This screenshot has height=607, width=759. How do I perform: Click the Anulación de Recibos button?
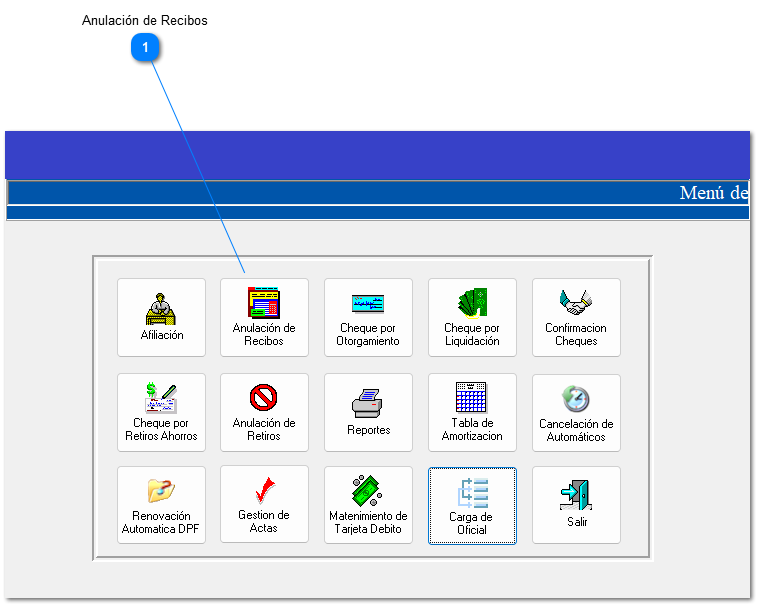[x=264, y=317]
